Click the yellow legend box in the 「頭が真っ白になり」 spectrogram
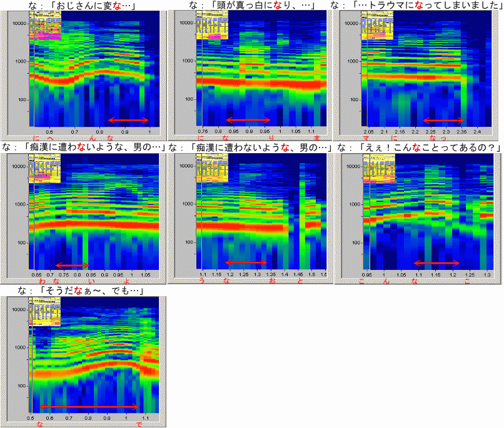Viewport: 504px width, 428px height. (x=211, y=27)
